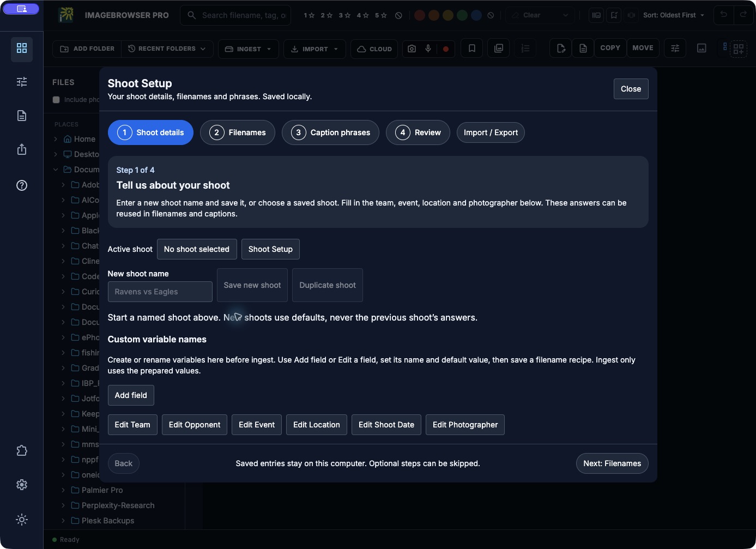Click the Edit Photographer button

[465, 425]
